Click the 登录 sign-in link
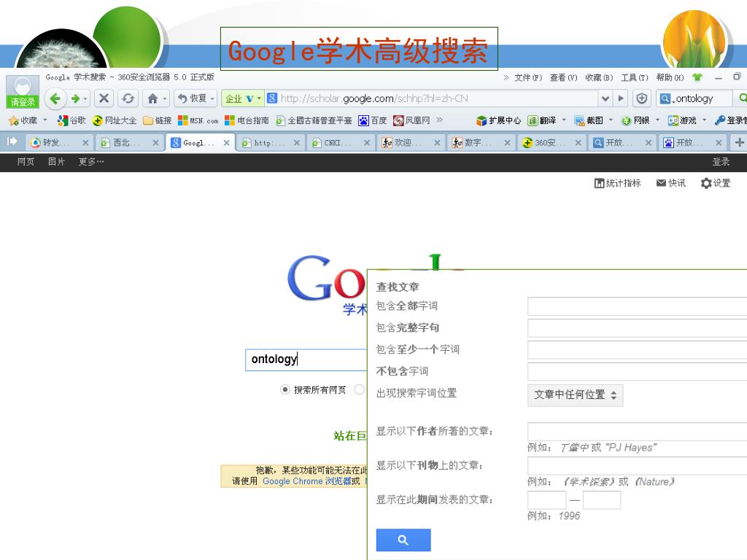This screenshot has height=560, width=747. (721, 162)
